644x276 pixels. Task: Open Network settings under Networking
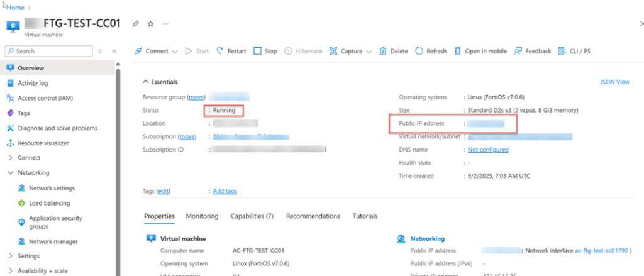(x=52, y=188)
